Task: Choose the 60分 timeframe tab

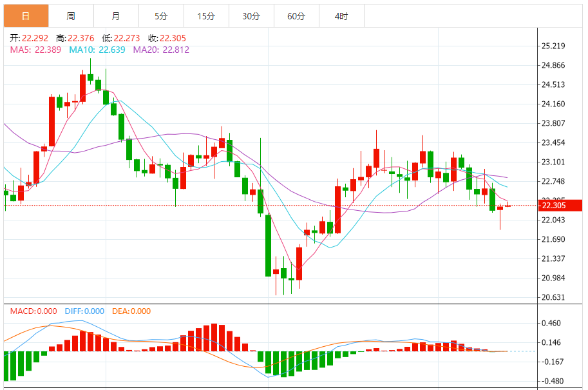Action: [x=296, y=16]
